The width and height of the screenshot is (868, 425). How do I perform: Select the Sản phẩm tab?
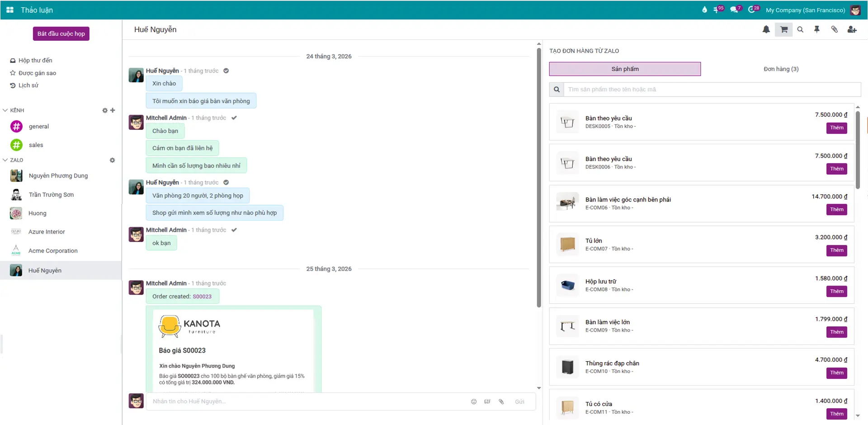pyautogui.click(x=625, y=69)
